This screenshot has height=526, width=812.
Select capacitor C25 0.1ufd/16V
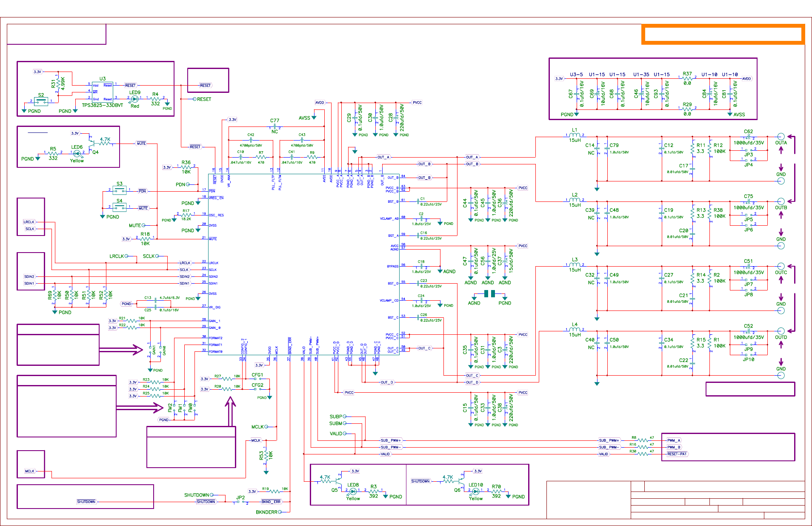pos(155,307)
